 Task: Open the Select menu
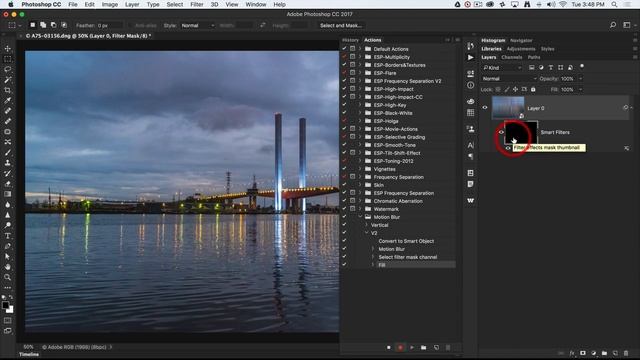[175, 4]
